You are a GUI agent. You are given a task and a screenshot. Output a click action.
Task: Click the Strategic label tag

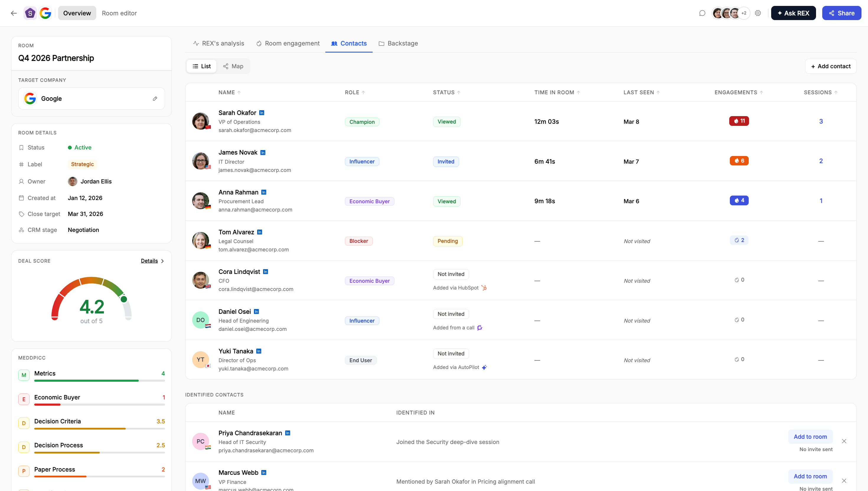pos(82,164)
